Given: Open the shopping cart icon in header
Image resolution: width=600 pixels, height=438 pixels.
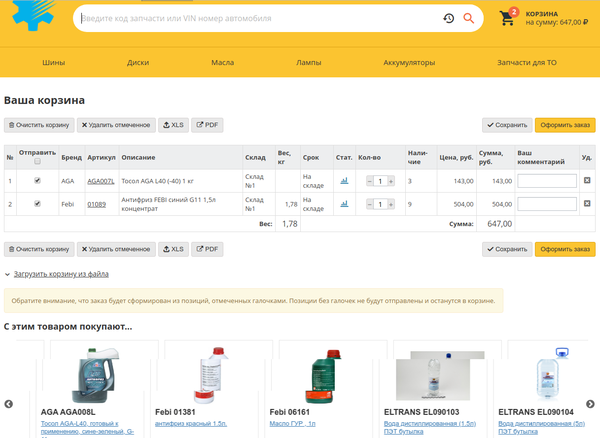Looking at the screenshot, I should click(507, 18).
